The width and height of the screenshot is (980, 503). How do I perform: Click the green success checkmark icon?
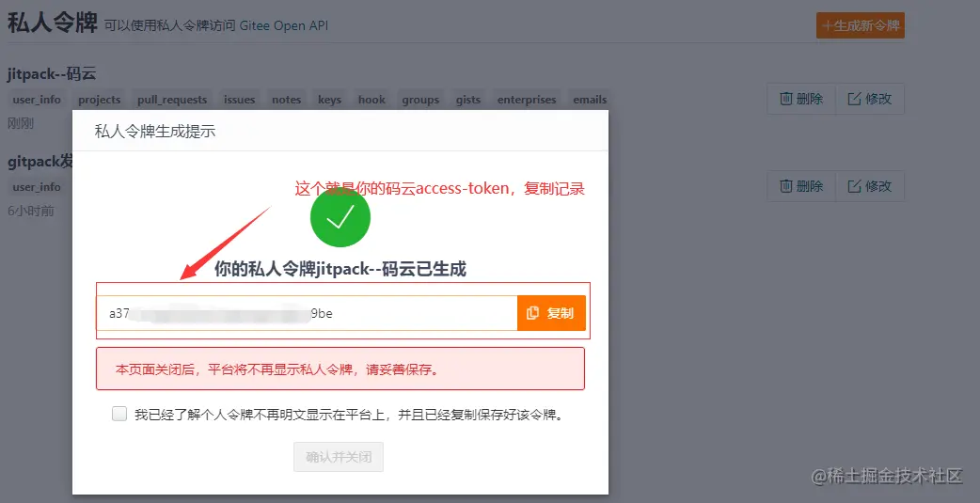(x=340, y=217)
